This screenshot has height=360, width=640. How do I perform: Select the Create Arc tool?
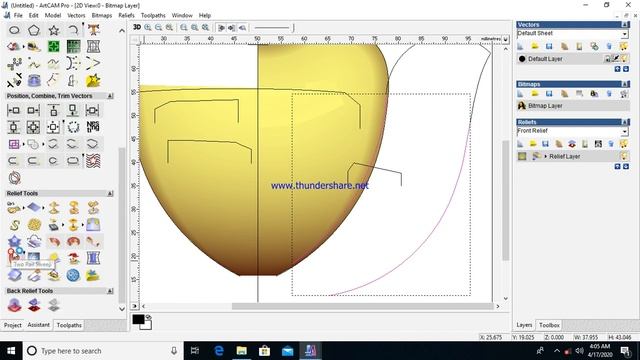73,30
